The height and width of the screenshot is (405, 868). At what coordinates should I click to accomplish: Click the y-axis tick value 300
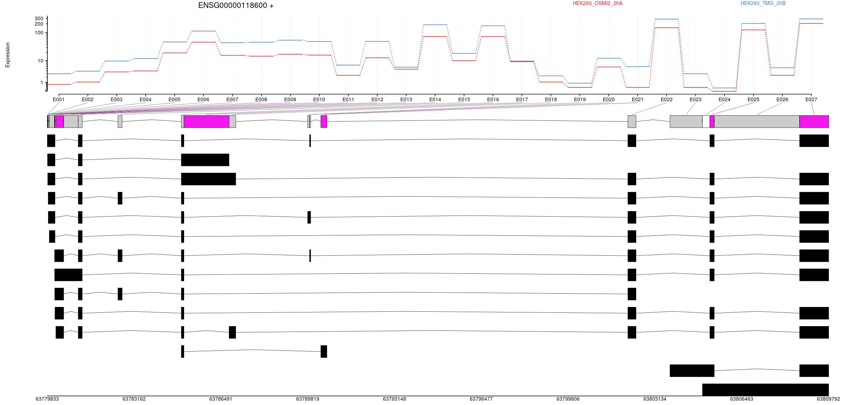click(x=39, y=18)
